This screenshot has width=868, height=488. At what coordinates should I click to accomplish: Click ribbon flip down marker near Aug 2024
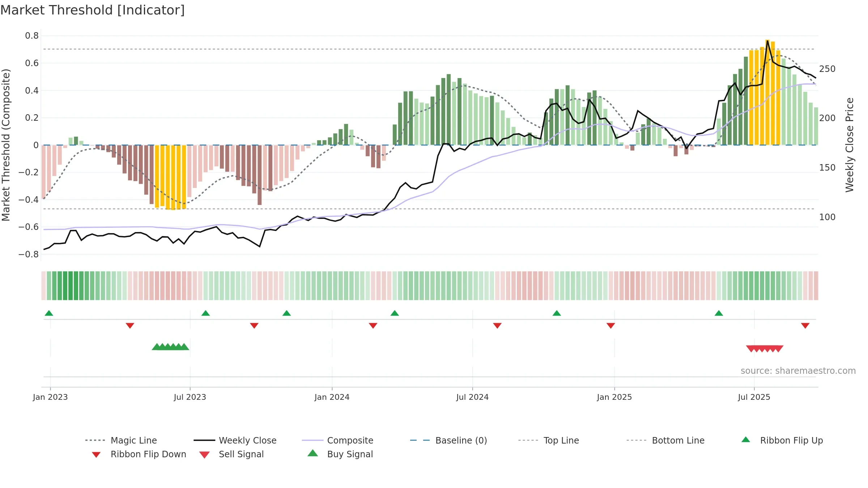tap(497, 326)
